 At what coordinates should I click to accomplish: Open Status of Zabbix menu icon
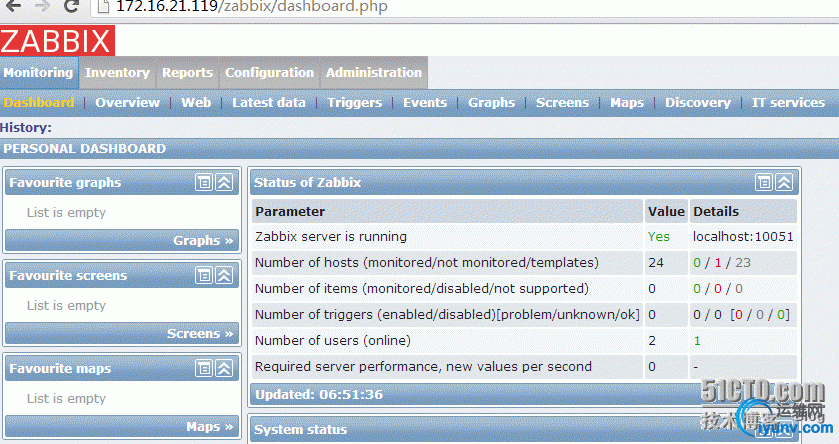click(x=764, y=182)
